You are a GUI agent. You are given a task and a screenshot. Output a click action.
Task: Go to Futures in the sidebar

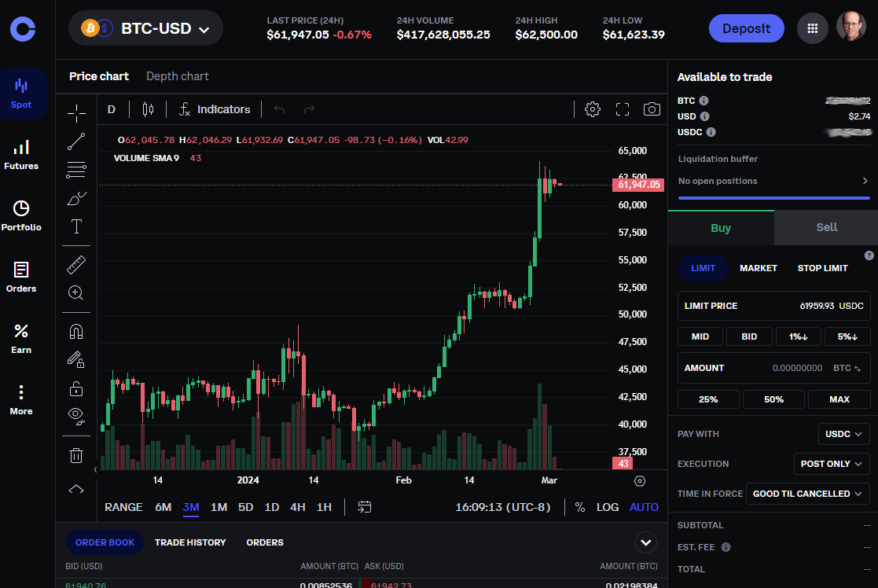pyautogui.click(x=21, y=155)
